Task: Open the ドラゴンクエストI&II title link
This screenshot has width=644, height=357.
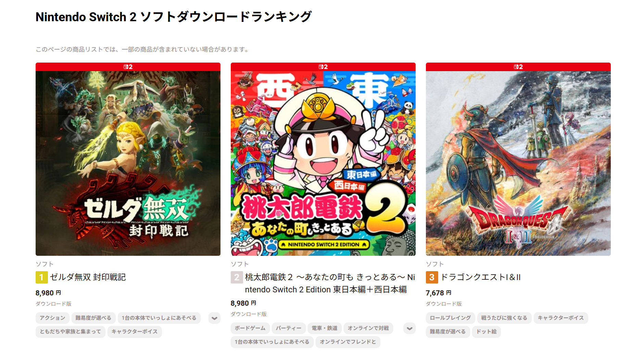Action: coord(480,277)
